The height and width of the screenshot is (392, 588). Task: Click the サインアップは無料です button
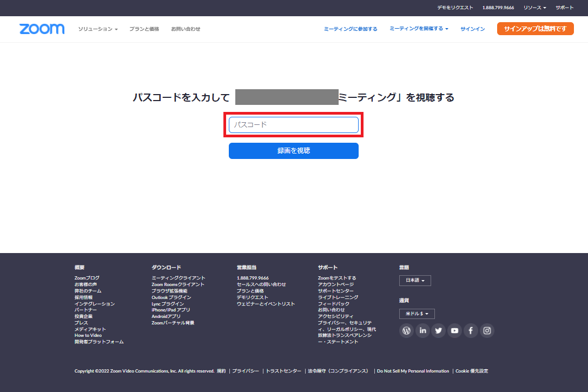tap(535, 29)
